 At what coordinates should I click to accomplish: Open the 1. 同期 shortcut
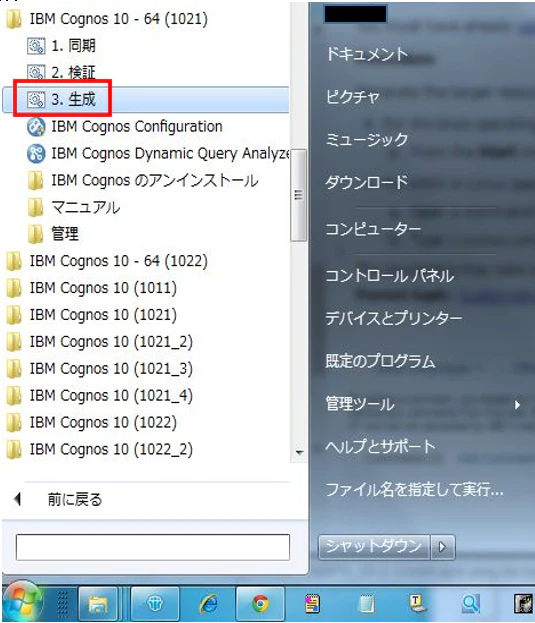click(62, 46)
